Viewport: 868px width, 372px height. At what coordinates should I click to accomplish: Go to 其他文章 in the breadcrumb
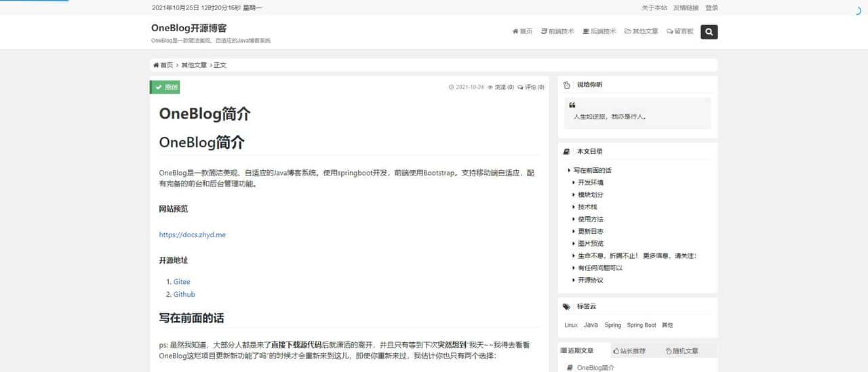(x=194, y=65)
